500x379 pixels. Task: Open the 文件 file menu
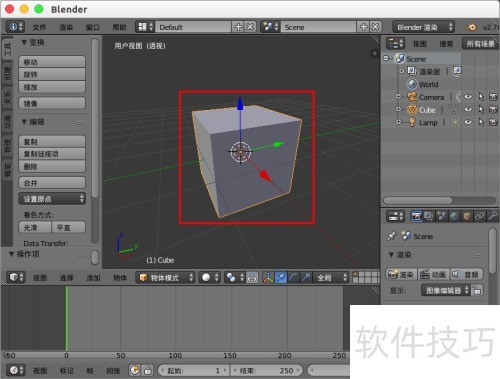pyautogui.click(x=39, y=27)
